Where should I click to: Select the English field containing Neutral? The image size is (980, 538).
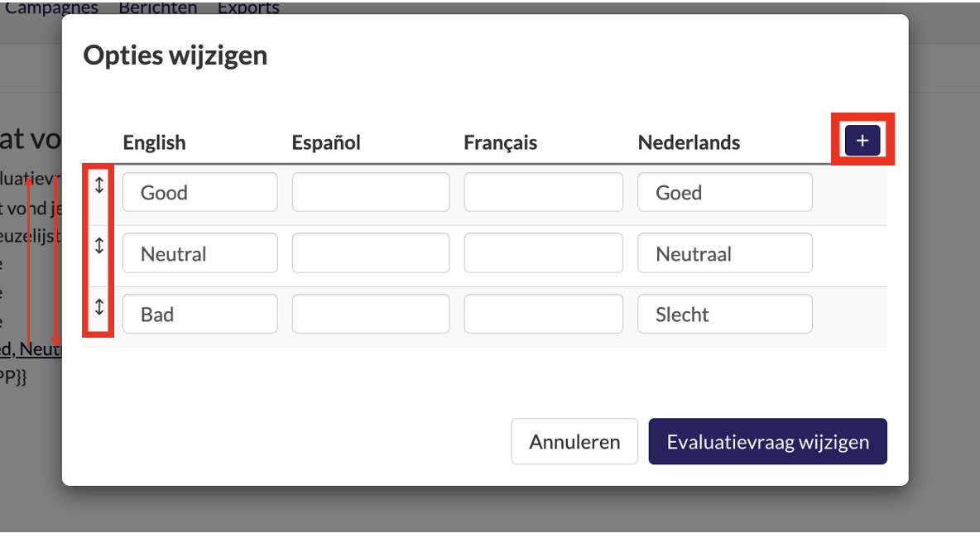click(x=200, y=252)
